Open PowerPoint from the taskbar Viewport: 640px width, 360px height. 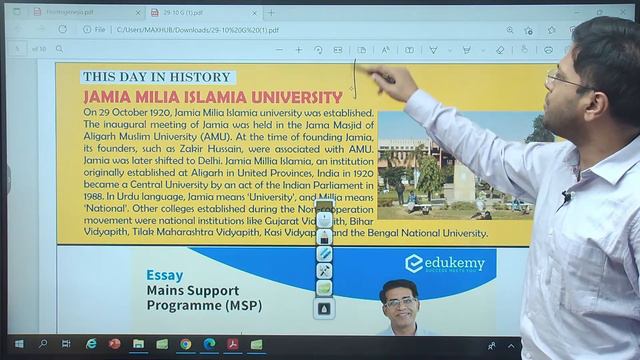click(115, 344)
